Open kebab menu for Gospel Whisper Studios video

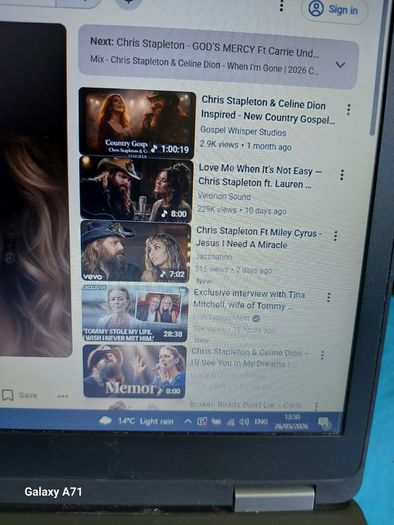click(x=348, y=109)
